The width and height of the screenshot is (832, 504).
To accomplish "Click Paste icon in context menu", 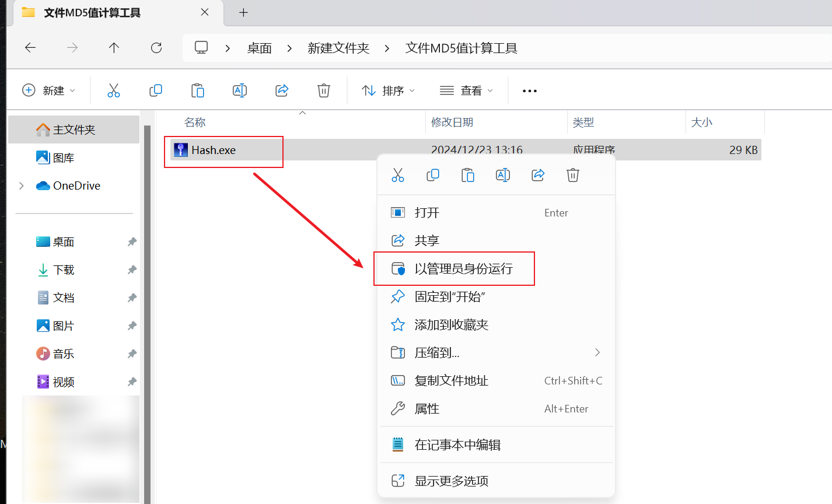I will pyautogui.click(x=468, y=175).
